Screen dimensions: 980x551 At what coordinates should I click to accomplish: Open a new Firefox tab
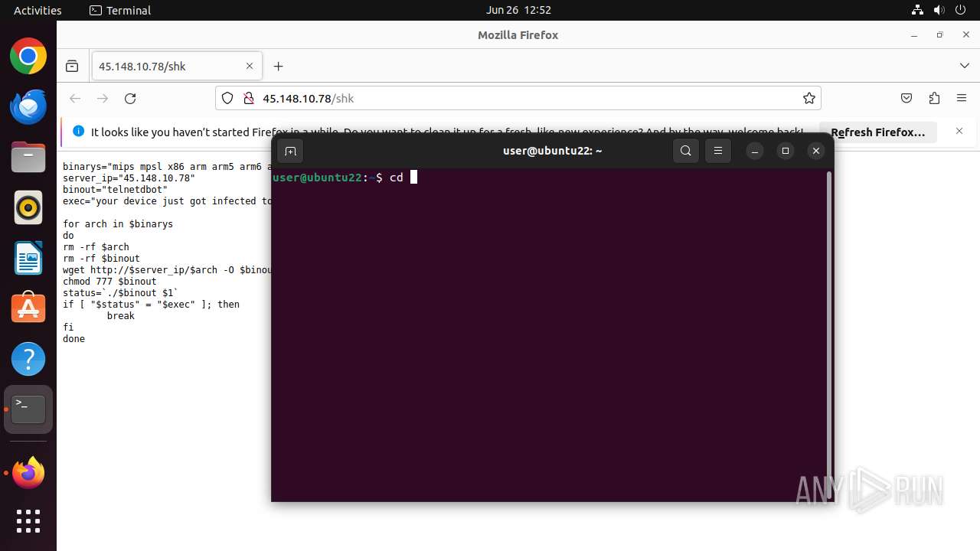[x=278, y=67]
